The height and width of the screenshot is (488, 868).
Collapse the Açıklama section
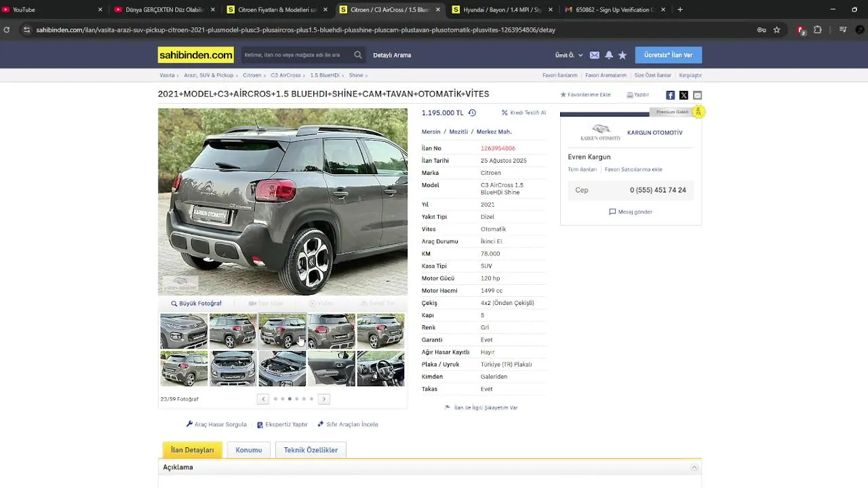694,468
